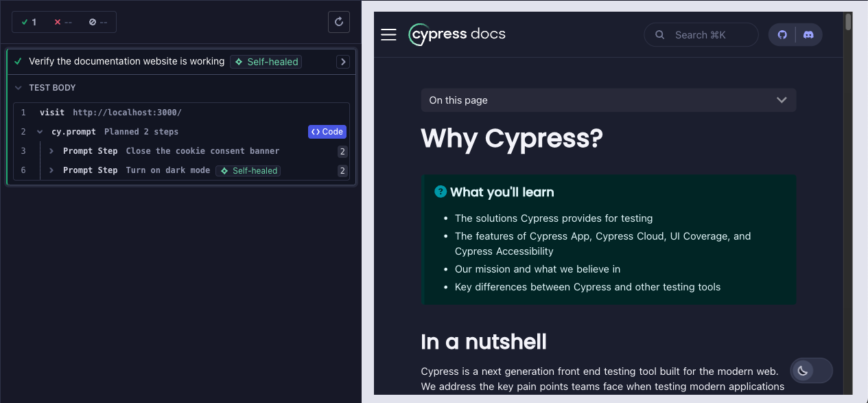Click the passed tests checkmark counter

pyautogui.click(x=29, y=22)
